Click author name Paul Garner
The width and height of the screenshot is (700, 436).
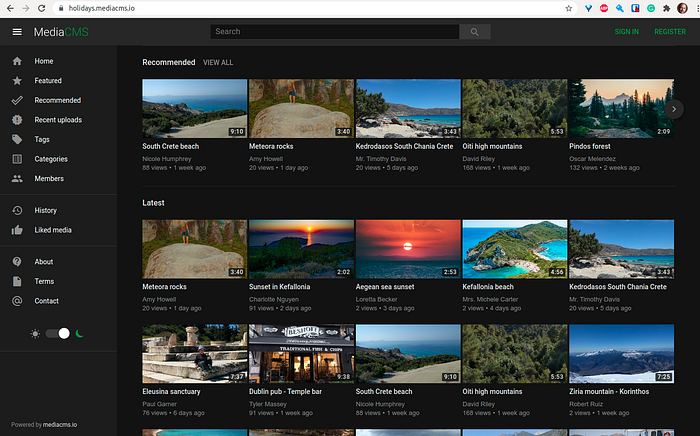(x=159, y=404)
